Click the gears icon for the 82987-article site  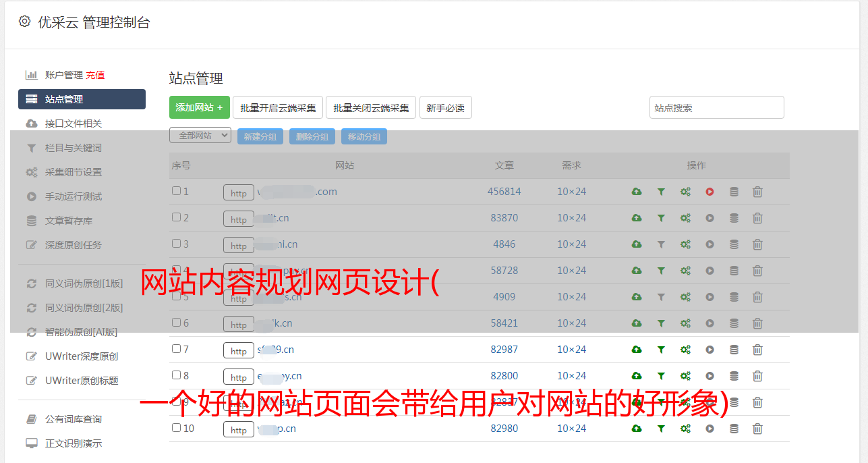pos(685,350)
